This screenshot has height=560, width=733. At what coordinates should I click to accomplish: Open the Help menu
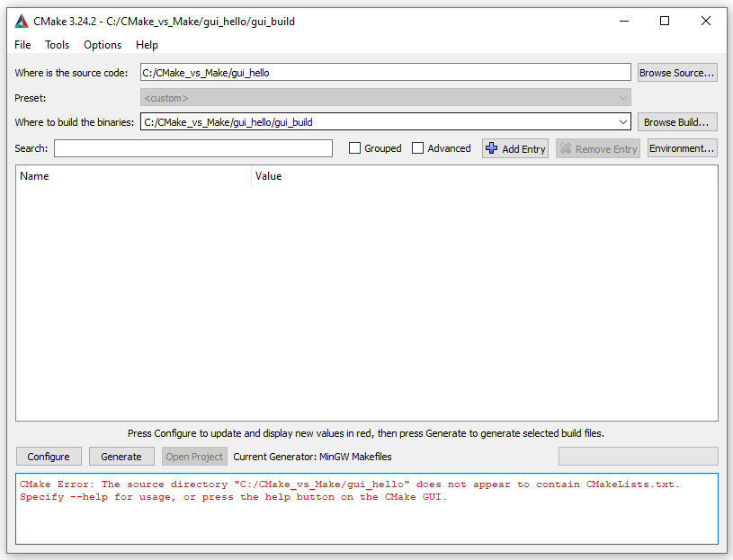147,45
